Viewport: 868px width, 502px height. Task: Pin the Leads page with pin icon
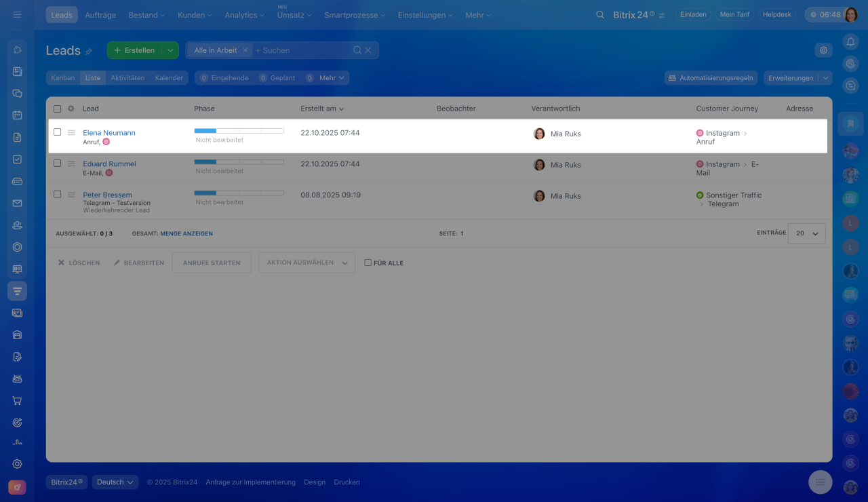89,52
